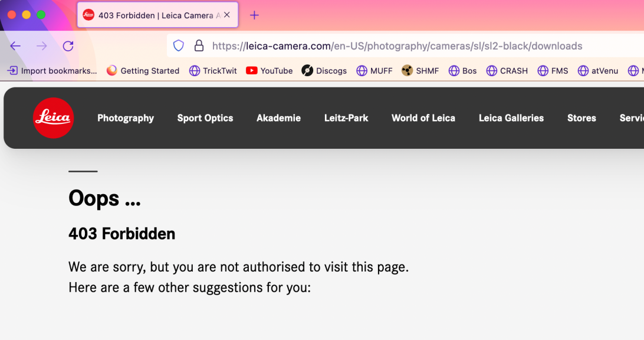Open the TrickTwit bookmark
The image size is (644, 340).
[213, 71]
